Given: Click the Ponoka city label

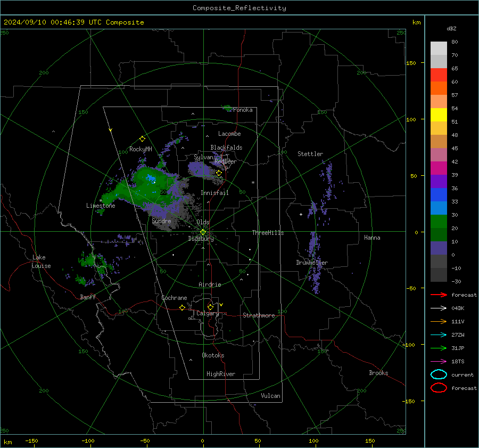Looking at the screenshot, I should click(243, 110).
